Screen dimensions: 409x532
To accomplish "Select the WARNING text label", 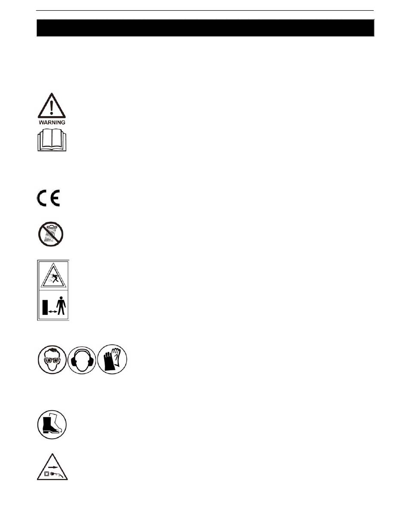I will [52, 122].
